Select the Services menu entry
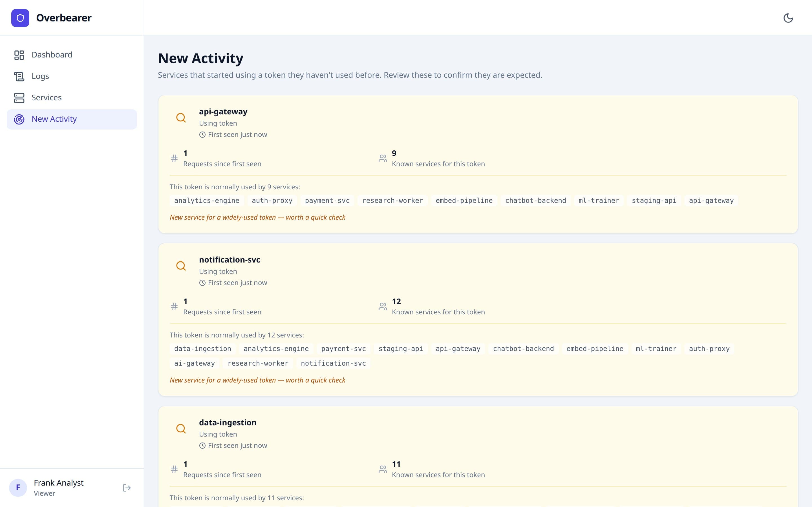 point(47,97)
